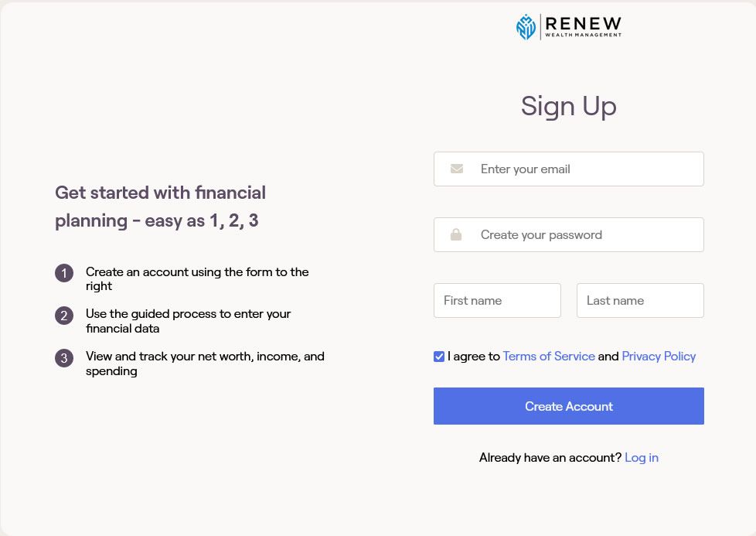The image size is (756, 536).
Task: Open the Terms of Service link
Action: [x=549, y=357]
